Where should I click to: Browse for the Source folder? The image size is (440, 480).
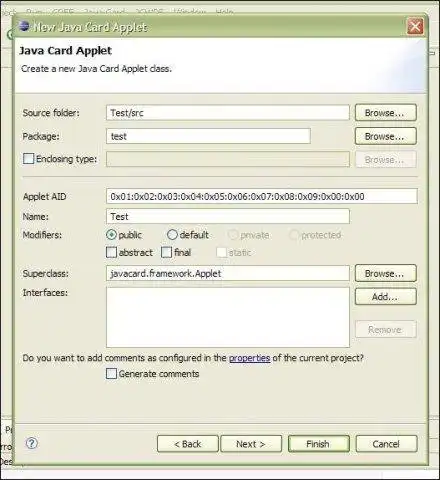(386, 113)
